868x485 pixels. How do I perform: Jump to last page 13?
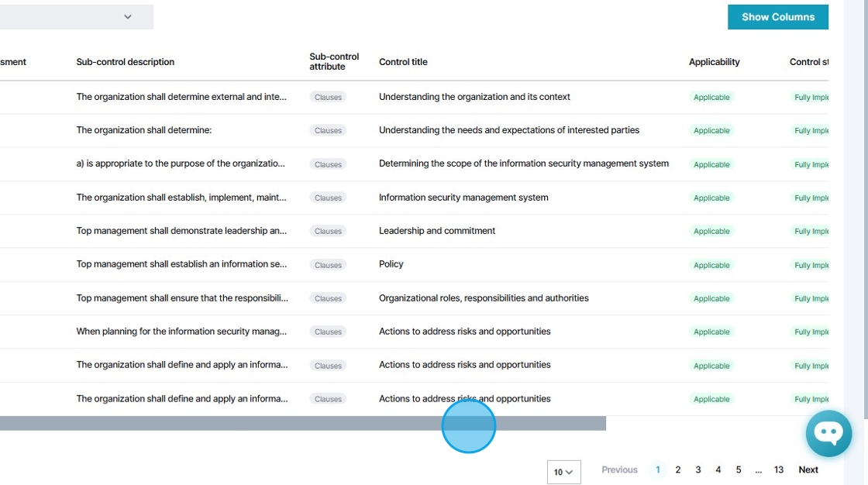[x=778, y=470]
